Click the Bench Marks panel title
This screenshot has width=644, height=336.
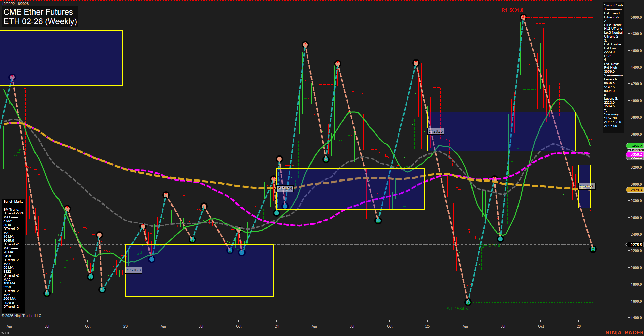13,201
